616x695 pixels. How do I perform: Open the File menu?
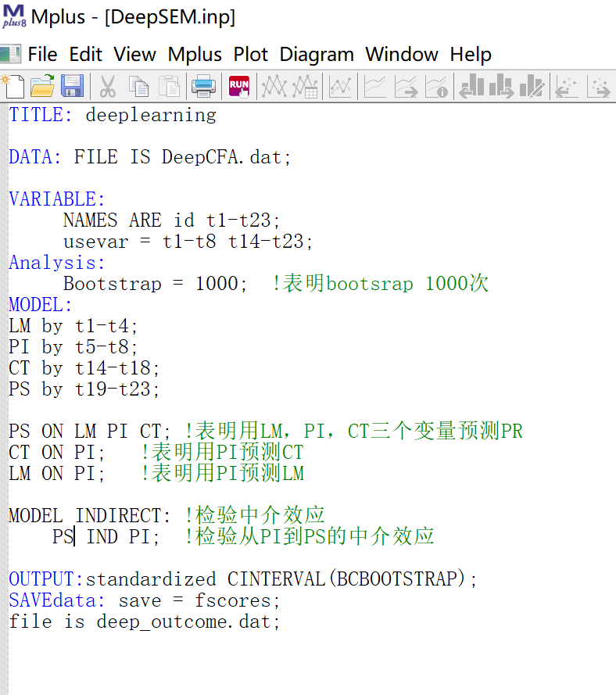[x=42, y=55]
